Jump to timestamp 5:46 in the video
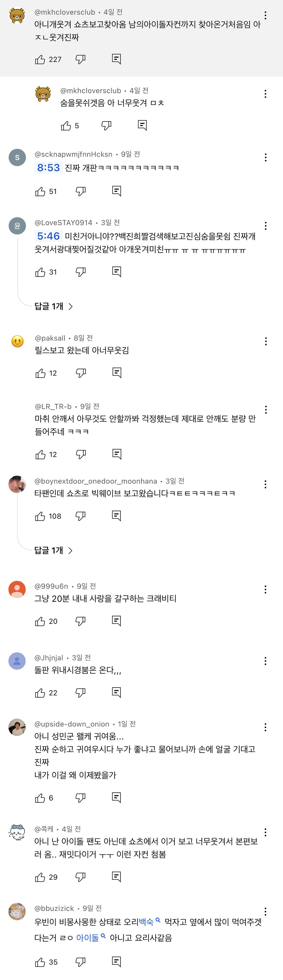Screen dimensions: 283x980 48,236
